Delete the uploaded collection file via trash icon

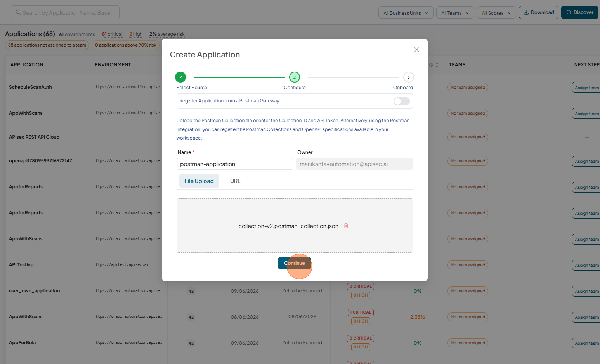click(x=346, y=226)
